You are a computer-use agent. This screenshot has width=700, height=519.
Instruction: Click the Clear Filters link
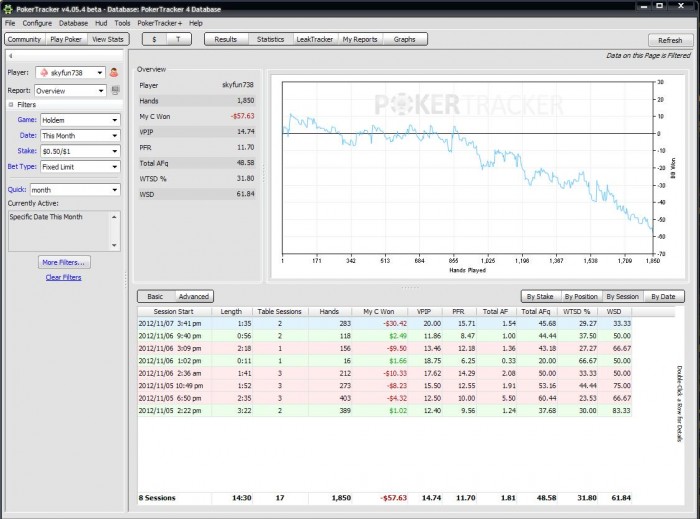(x=63, y=278)
